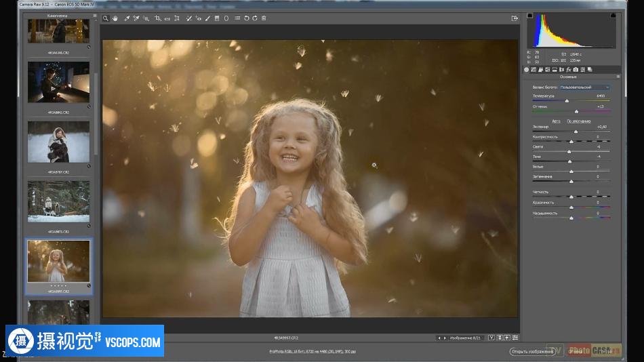Open the Basic panel flyout menu

pyautogui.click(x=617, y=77)
